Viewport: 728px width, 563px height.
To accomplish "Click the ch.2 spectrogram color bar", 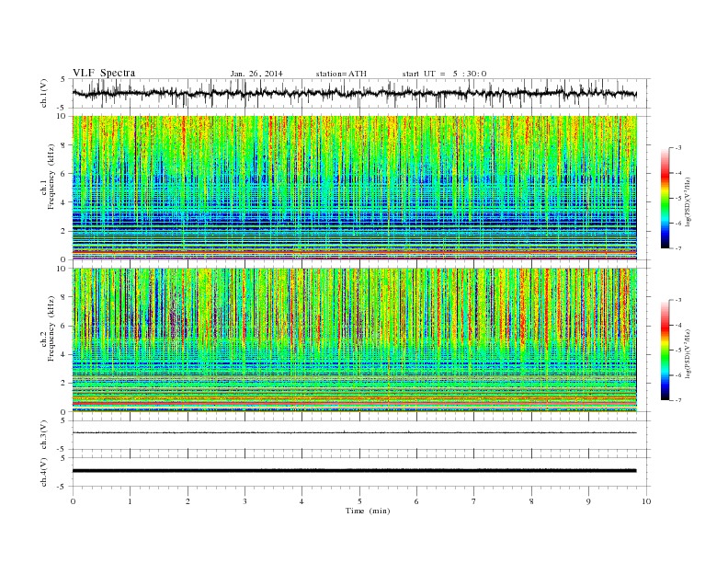I will (x=665, y=350).
